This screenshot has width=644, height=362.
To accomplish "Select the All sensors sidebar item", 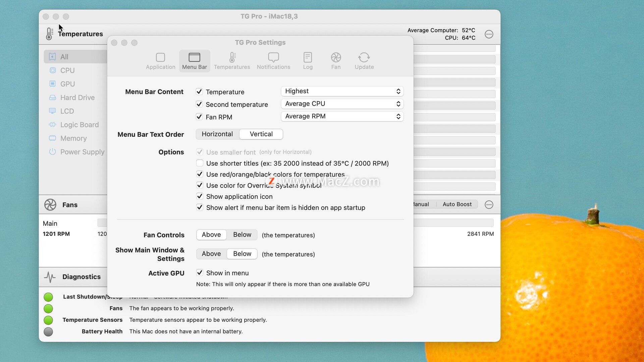I will (75, 57).
